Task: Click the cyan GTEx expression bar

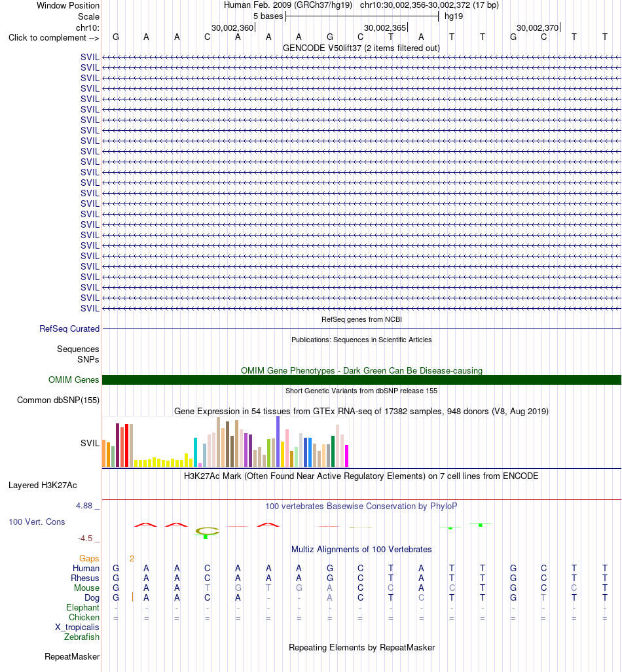Action: tap(195, 452)
